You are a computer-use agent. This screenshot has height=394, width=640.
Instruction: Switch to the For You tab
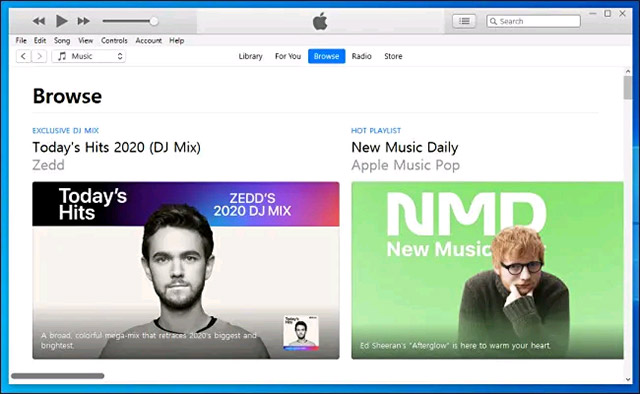point(288,56)
